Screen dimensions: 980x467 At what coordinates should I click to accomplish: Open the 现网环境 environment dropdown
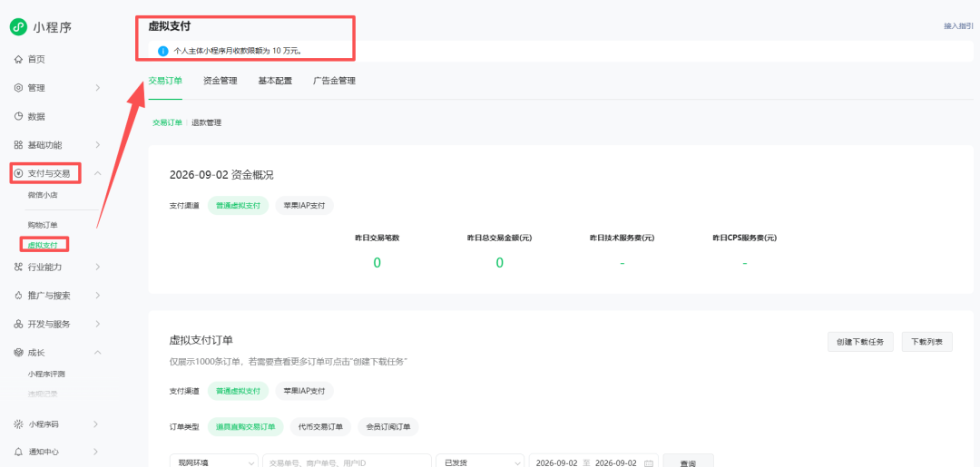point(214,461)
